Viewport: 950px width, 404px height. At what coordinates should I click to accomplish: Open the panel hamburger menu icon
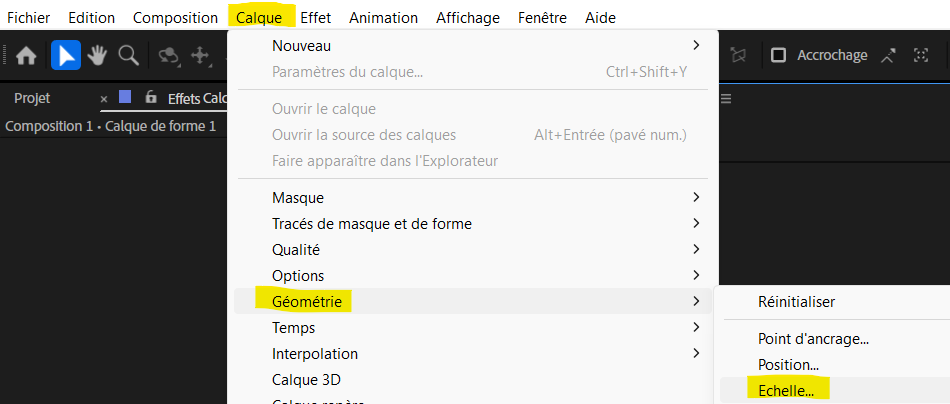[x=727, y=98]
